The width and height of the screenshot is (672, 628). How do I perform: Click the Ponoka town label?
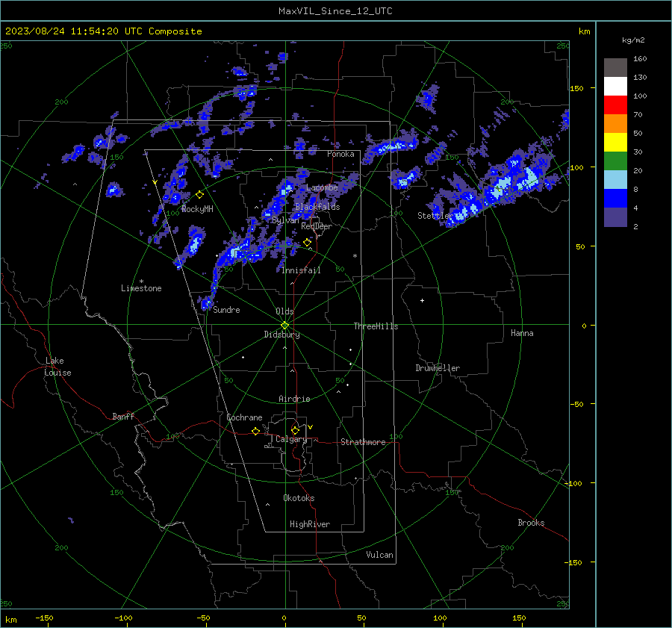pyautogui.click(x=340, y=155)
